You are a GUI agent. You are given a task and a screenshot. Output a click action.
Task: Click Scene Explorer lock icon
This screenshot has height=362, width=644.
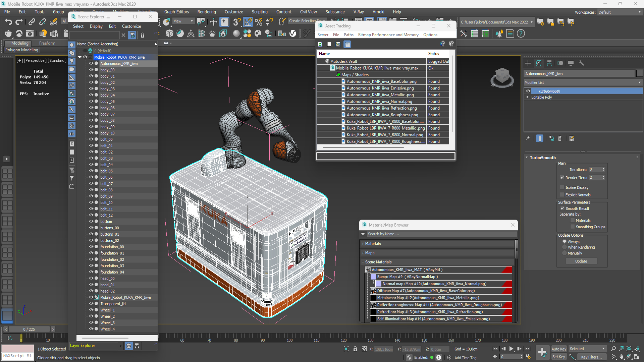[142, 35]
